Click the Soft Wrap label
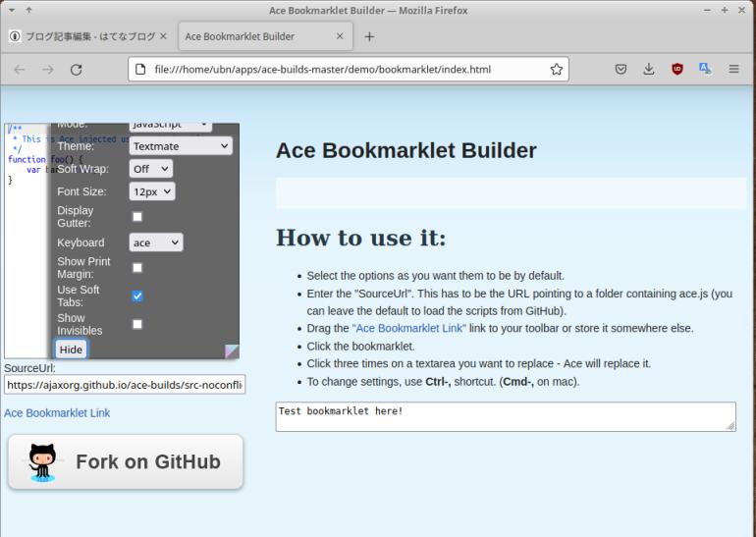This screenshot has width=756, height=537. [x=82, y=169]
